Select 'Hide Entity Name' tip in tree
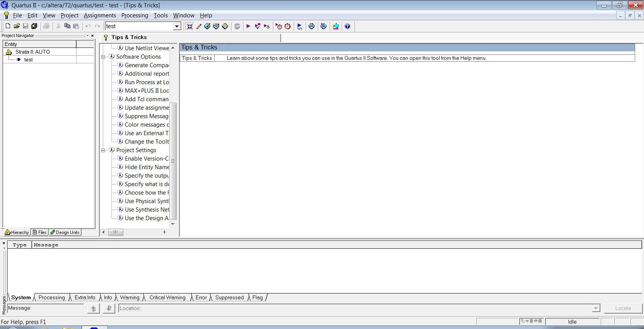The width and height of the screenshot is (644, 329). 147,167
